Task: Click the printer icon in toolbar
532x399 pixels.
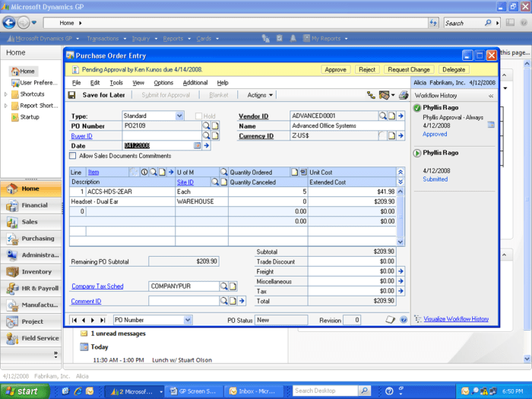Action: (x=404, y=95)
